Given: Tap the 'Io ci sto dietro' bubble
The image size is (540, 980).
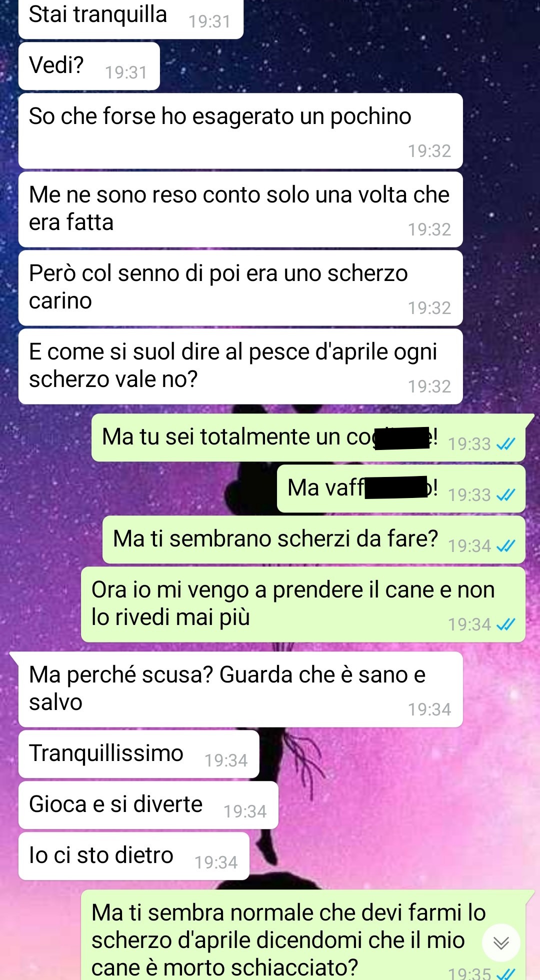Looking at the screenshot, I should click(x=133, y=856).
